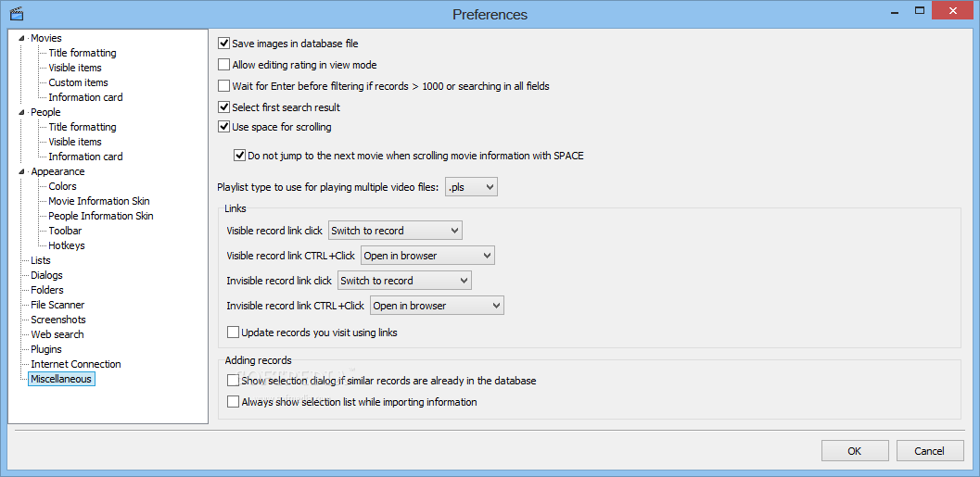Minimize the Preferences window
This screenshot has width=980, height=477.
point(897,11)
